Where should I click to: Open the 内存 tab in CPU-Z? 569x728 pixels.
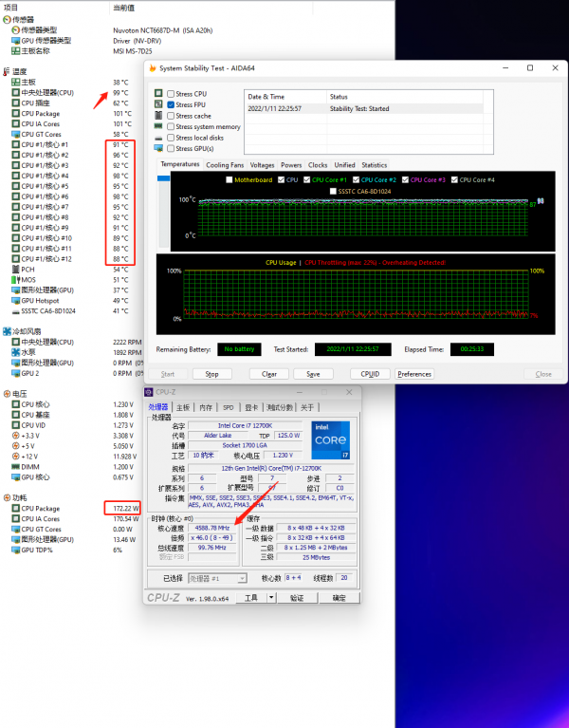coord(208,407)
